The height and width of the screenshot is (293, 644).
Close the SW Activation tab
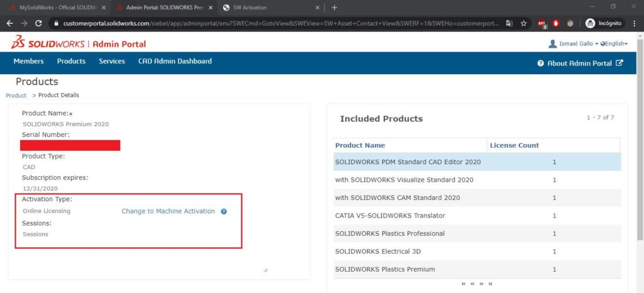point(318,8)
